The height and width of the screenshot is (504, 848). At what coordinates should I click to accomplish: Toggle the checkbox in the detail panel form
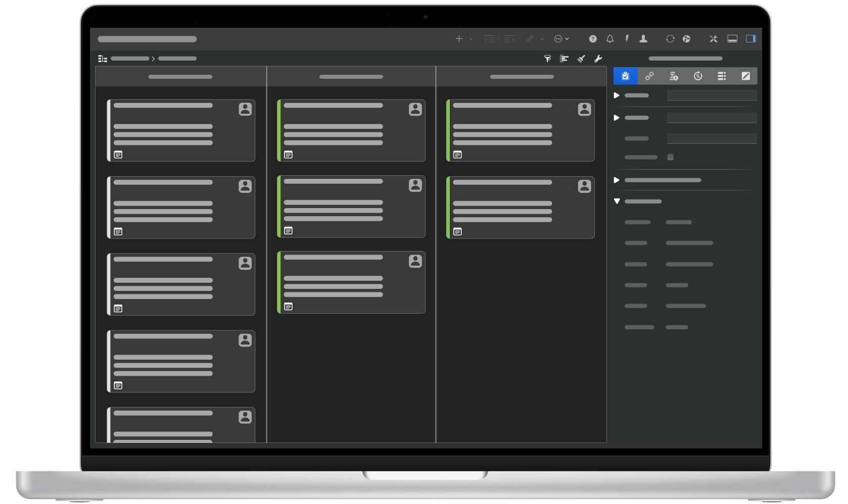[x=671, y=157]
